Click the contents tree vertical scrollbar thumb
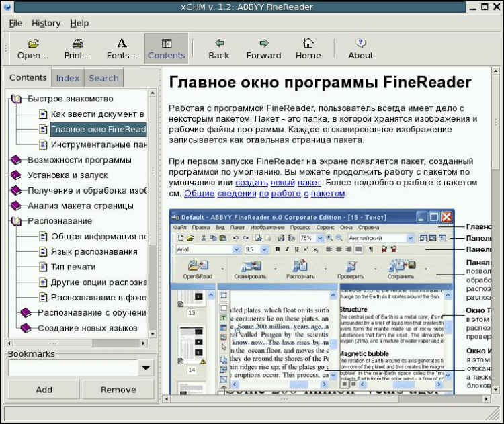This screenshot has width=504, height=424. 153,171
